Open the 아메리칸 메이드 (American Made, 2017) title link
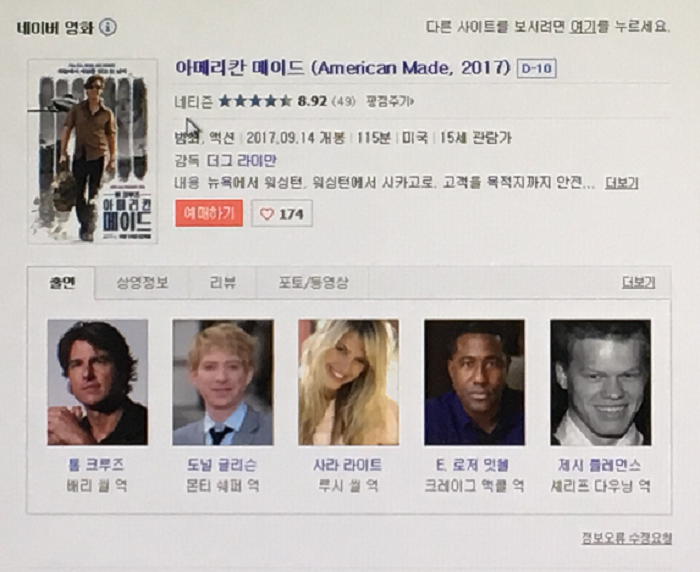700x572 pixels. 342,68
